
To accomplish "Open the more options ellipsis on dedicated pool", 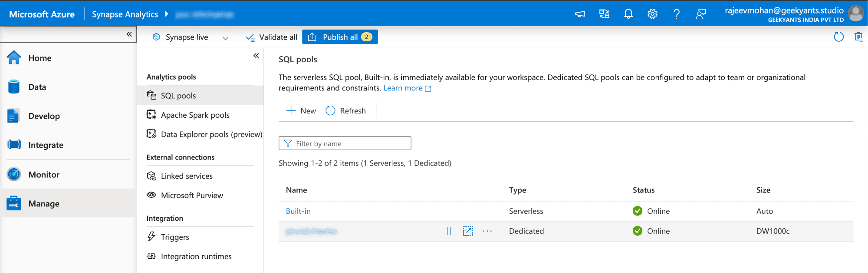I will pyautogui.click(x=487, y=231).
